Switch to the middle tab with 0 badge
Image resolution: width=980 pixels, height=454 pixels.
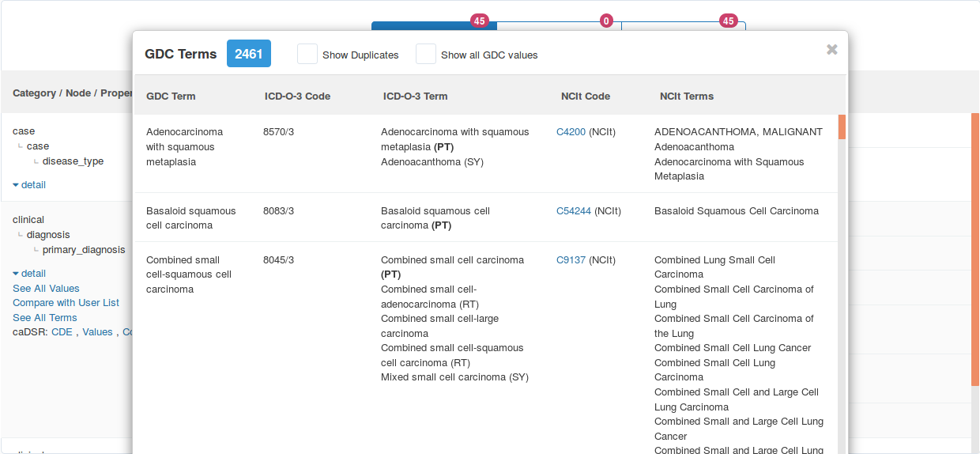(x=559, y=26)
